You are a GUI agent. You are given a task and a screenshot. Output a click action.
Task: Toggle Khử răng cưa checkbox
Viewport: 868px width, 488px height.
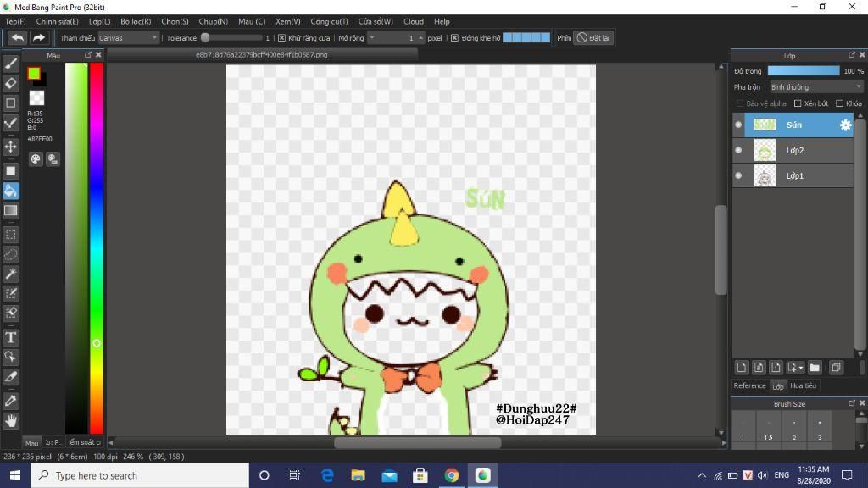[x=281, y=38]
